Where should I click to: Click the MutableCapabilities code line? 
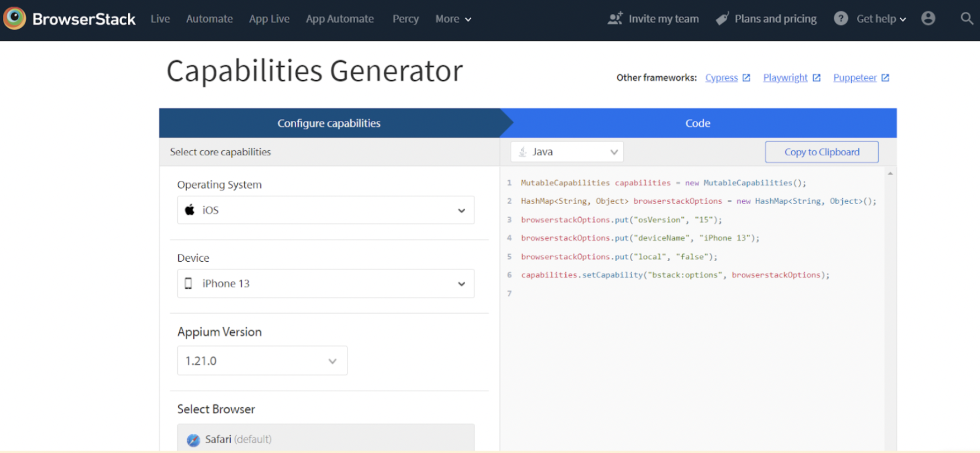(x=663, y=183)
